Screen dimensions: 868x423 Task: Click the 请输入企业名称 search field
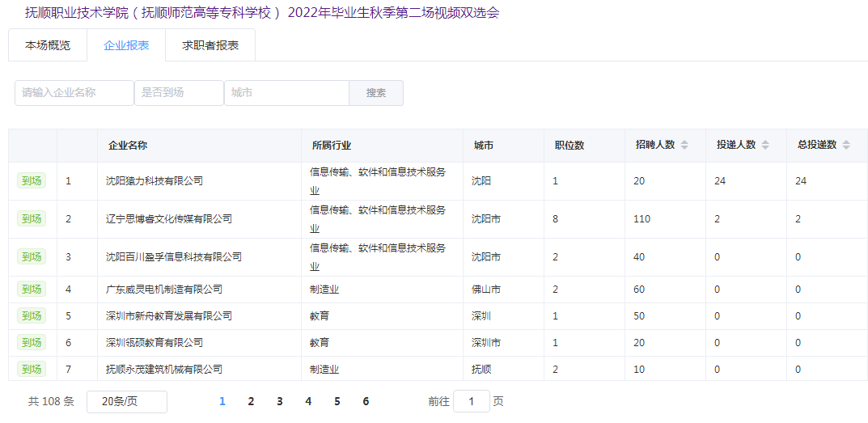pyautogui.click(x=74, y=93)
